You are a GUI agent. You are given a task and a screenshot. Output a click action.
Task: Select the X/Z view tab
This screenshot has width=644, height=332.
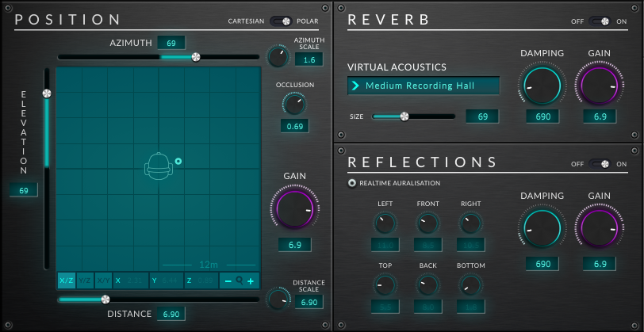click(67, 280)
